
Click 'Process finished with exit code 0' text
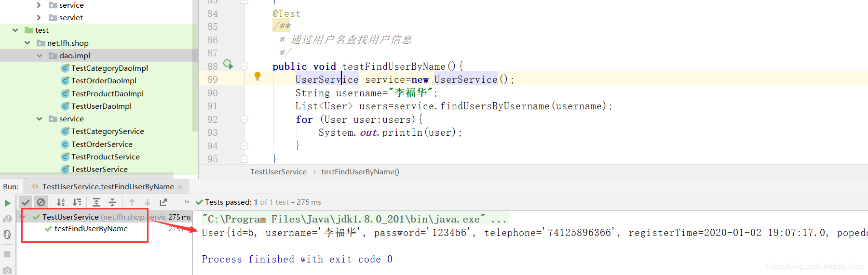click(297, 259)
